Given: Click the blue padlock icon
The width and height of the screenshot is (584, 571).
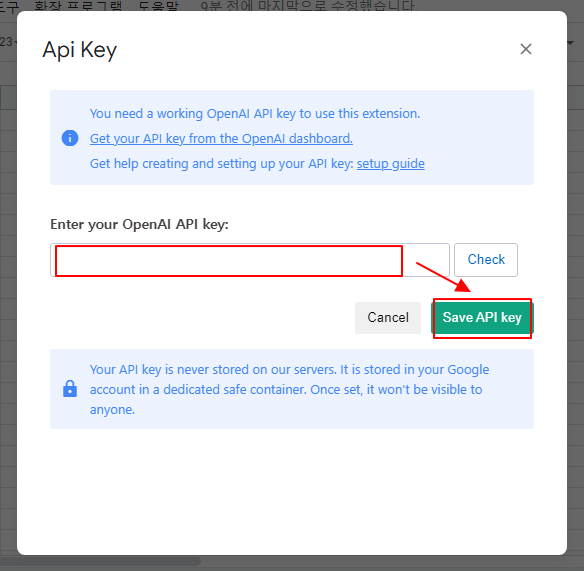Looking at the screenshot, I should [70, 388].
